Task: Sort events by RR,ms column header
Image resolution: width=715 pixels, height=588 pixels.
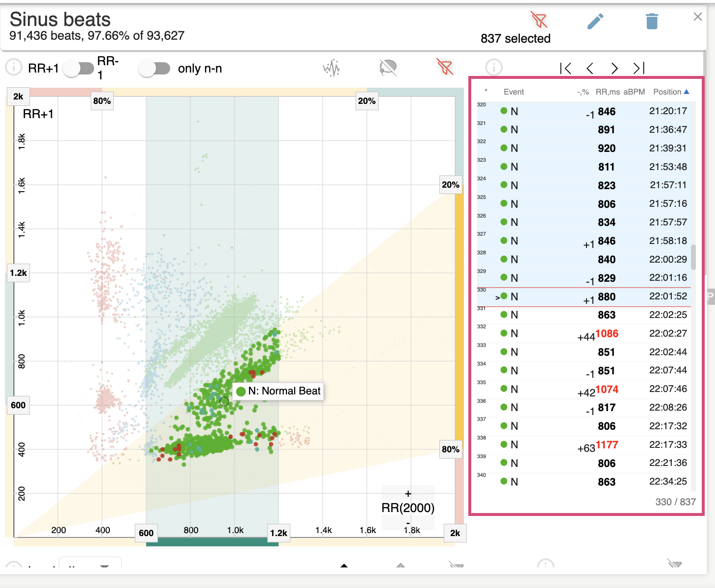Action: 607,92
